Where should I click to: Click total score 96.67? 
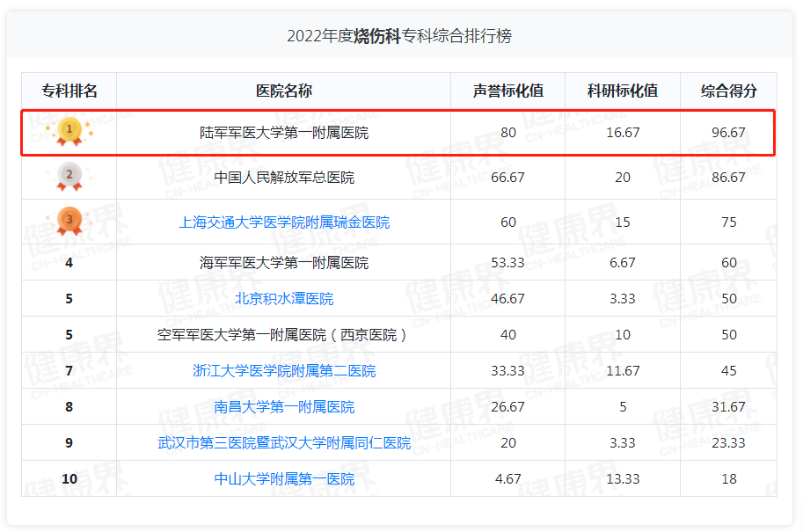(x=728, y=133)
